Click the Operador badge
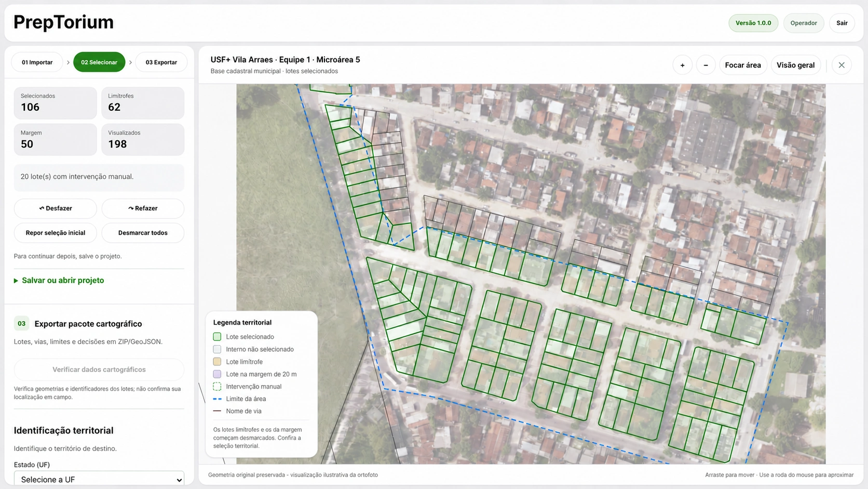 click(x=804, y=23)
